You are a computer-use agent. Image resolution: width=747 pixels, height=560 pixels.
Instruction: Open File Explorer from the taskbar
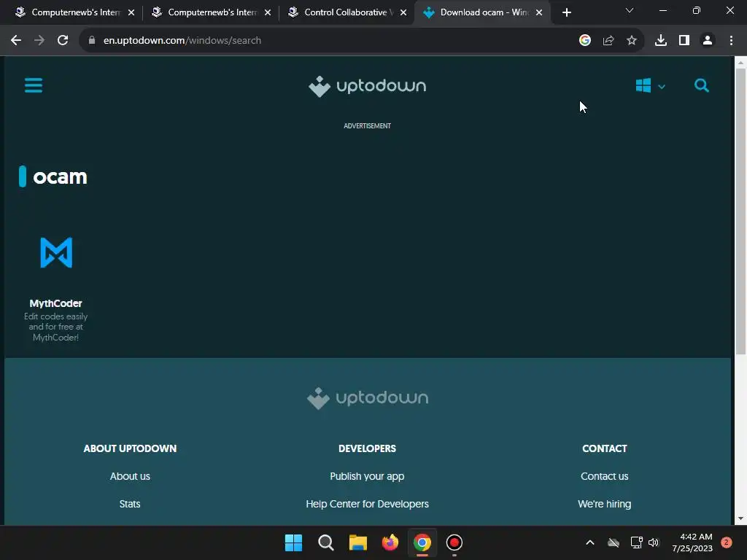coord(357,542)
